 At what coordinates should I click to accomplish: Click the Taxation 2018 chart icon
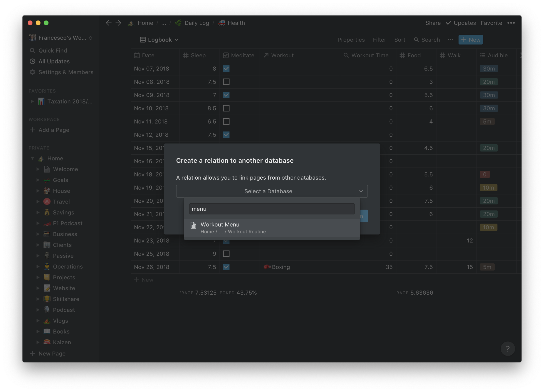click(41, 101)
